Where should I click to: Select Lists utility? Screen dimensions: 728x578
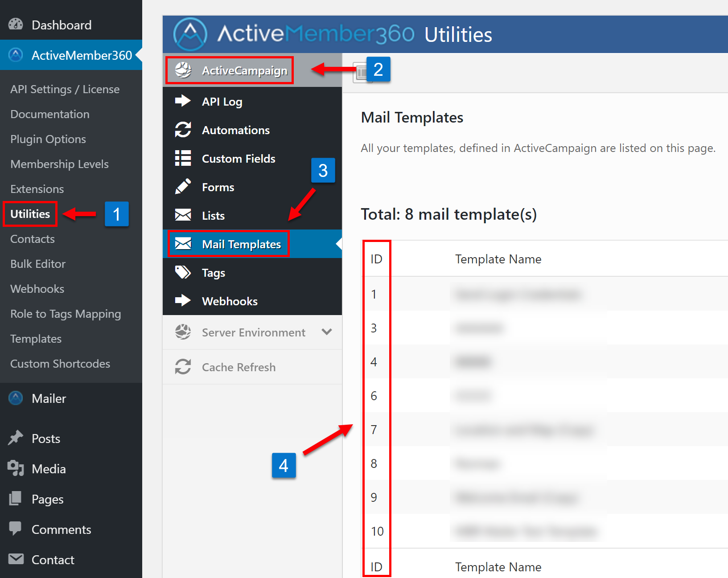(252, 215)
